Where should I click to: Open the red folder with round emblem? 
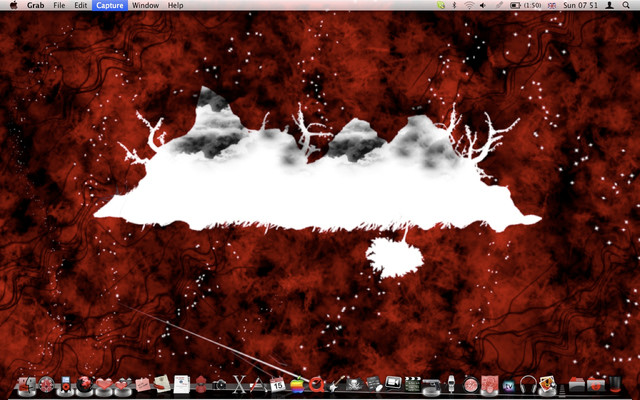pyautogui.click(x=596, y=384)
